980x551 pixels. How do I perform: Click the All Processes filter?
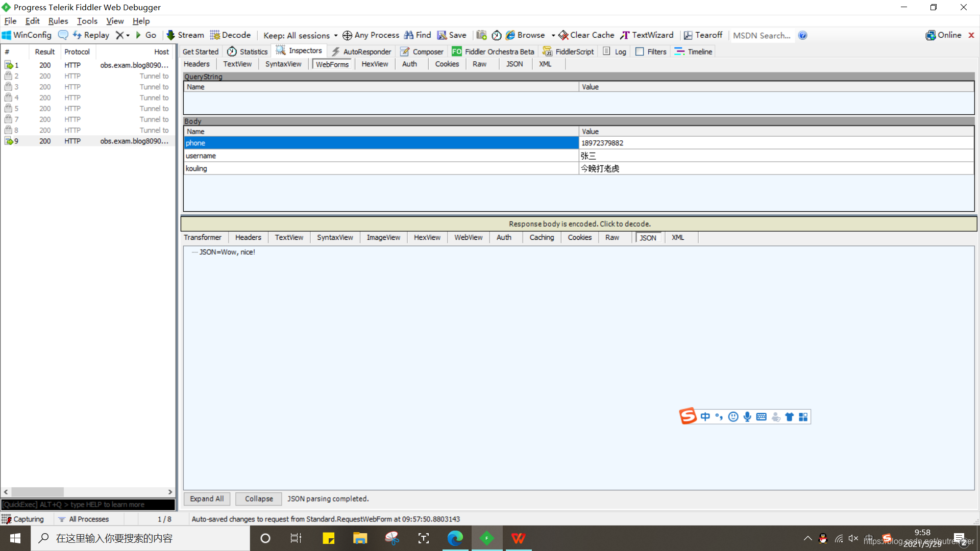click(84, 519)
